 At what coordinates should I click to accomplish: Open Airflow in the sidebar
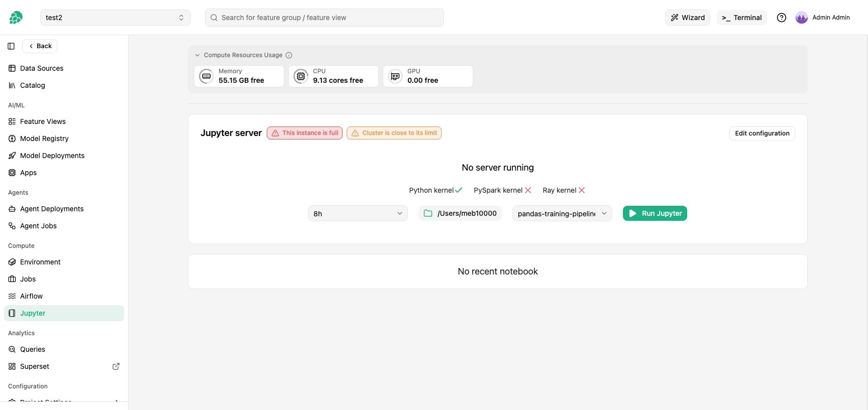(x=64, y=296)
